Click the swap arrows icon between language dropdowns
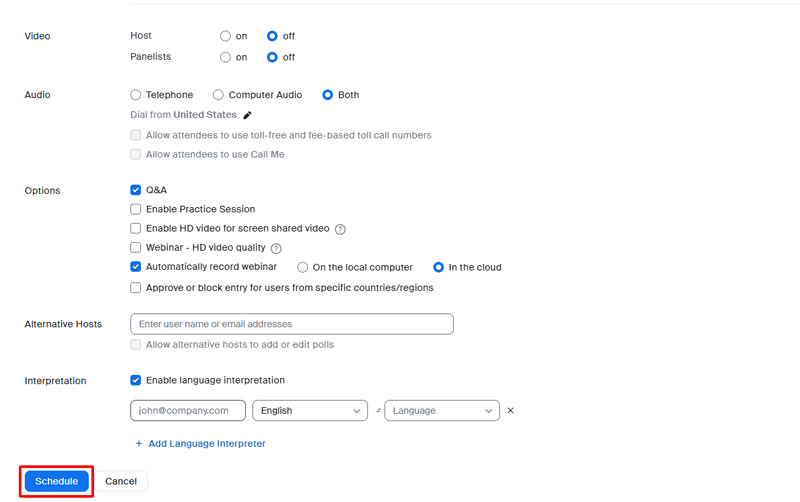Viewport: 800px width, 502px height. [378, 411]
